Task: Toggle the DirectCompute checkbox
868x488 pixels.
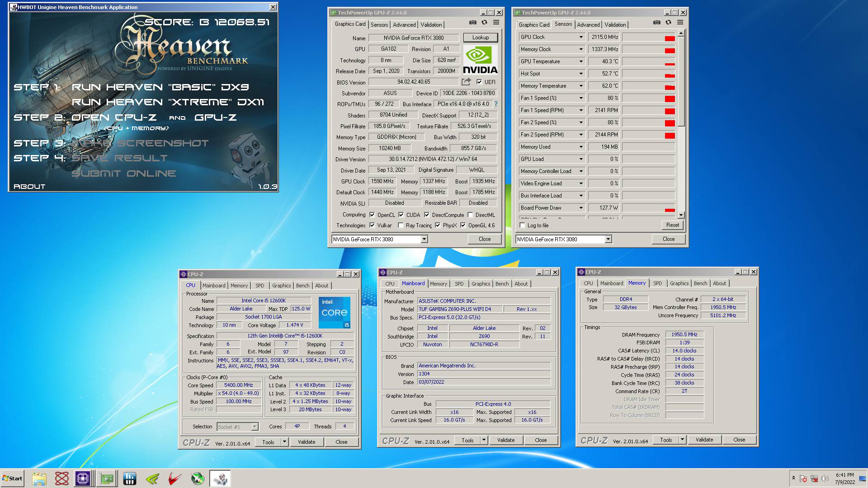Action: coord(427,215)
